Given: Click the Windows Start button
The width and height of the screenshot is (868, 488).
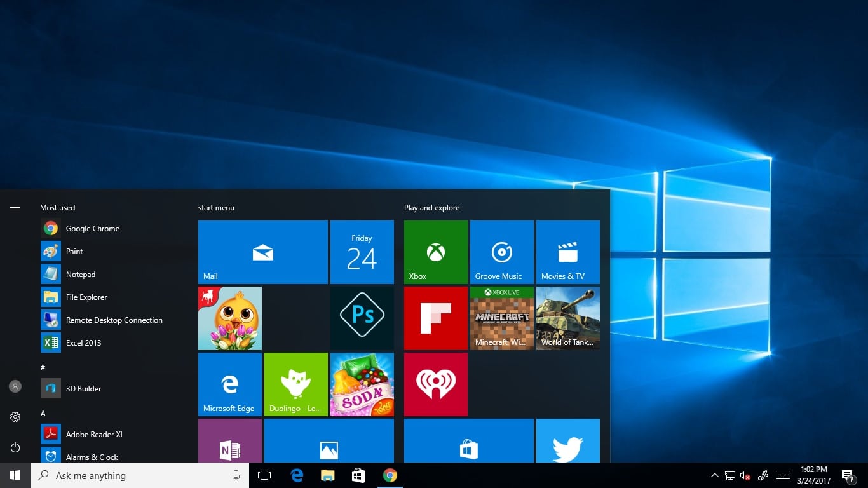Looking at the screenshot, I should pyautogui.click(x=15, y=475).
